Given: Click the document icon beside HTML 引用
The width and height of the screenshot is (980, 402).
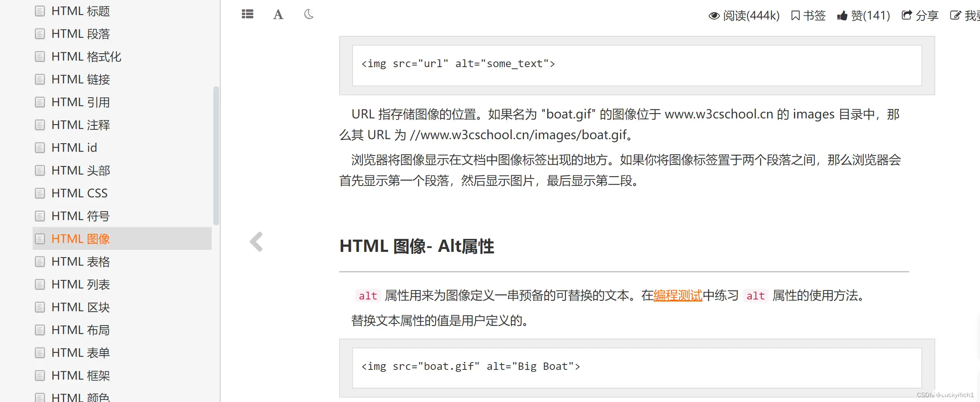Looking at the screenshot, I should point(40,102).
